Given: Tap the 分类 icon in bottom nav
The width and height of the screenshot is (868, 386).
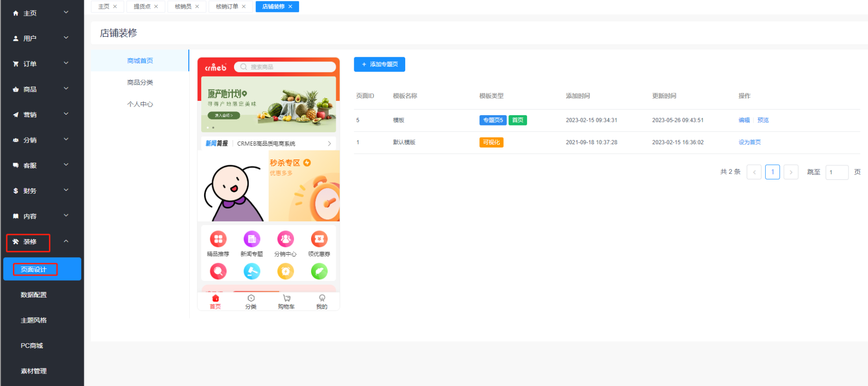Looking at the screenshot, I should (251, 298).
